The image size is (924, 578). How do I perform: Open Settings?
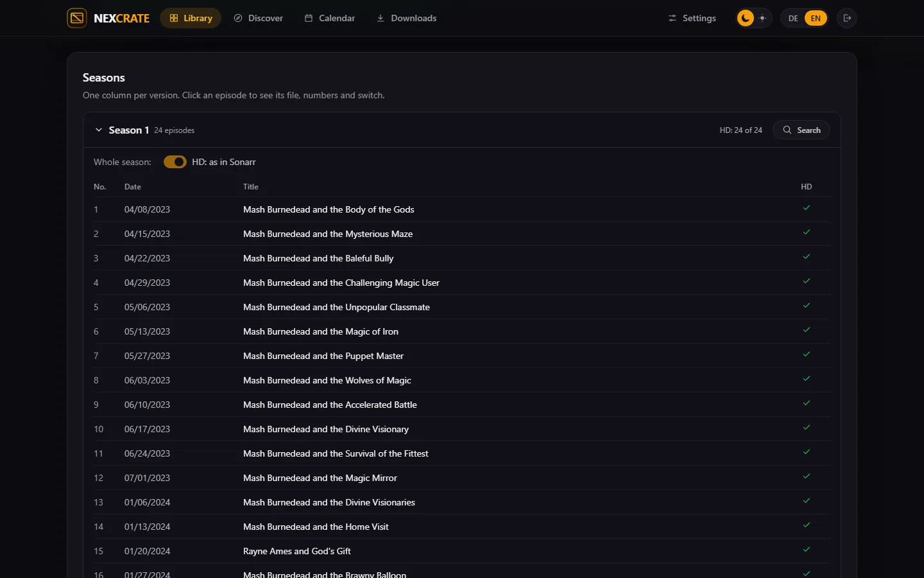click(692, 18)
